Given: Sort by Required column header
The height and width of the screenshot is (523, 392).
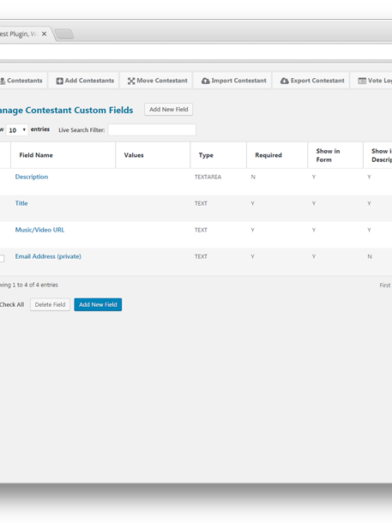Looking at the screenshot, I should click(277, 155).
